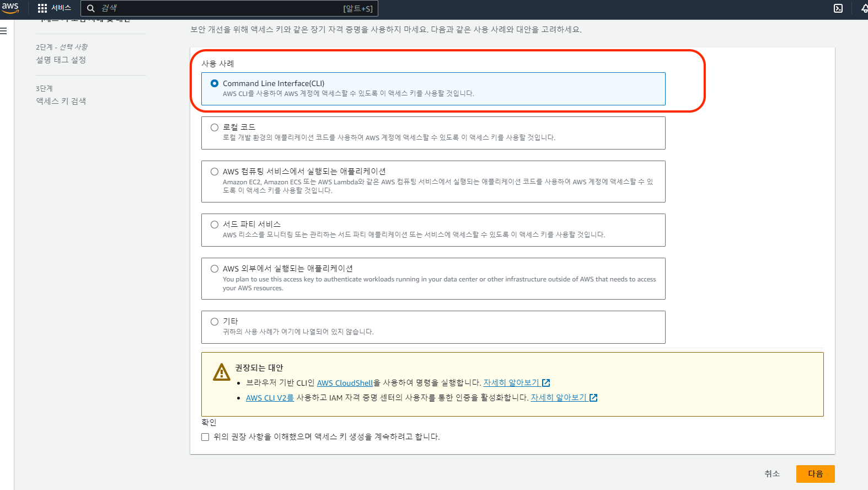
Task: Focus the 검색 search input field
Action: 229,8
